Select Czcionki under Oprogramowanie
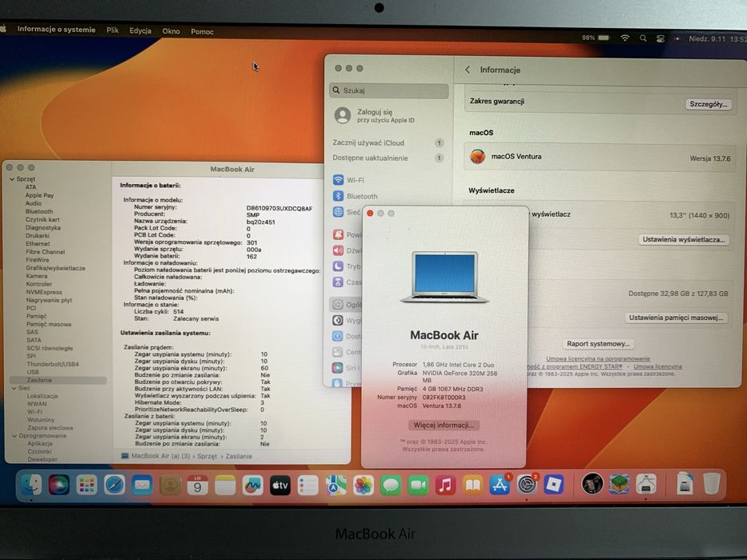This screenshot has width=747, height=560. (x=39, y=451)
